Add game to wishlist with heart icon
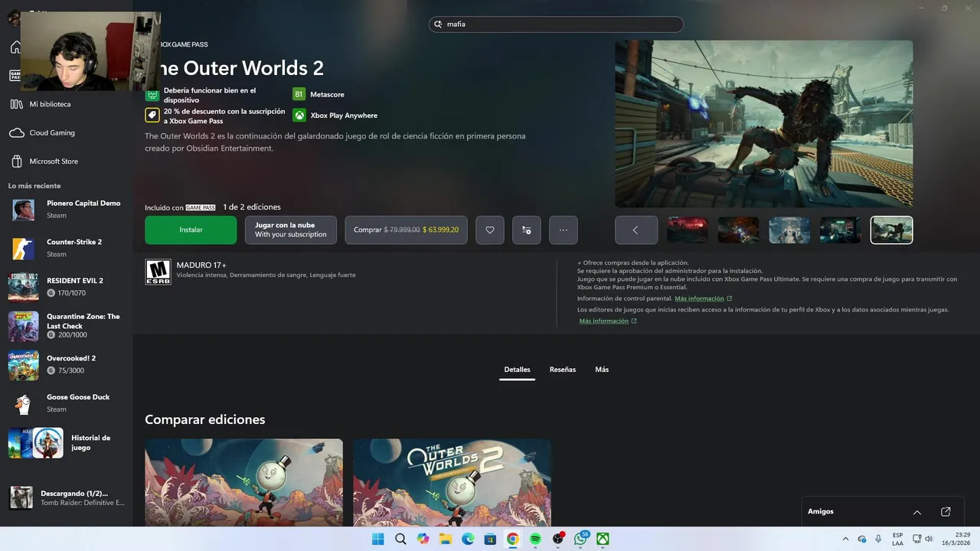The image size is (980, 551). tap(490, 230)
